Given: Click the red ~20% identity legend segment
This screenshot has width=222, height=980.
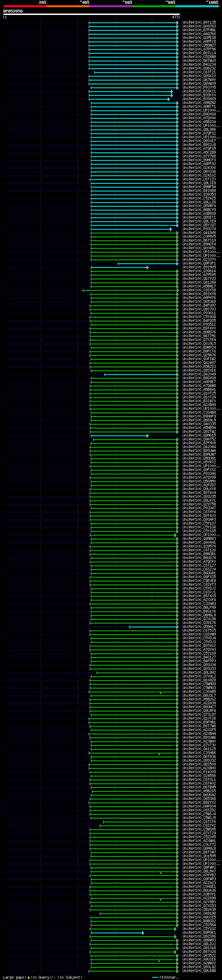Looking at the screenshot, I should [25, 6].
